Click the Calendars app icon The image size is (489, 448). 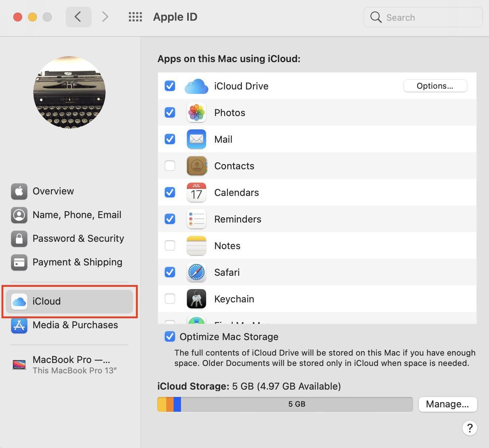click(196, 193)
